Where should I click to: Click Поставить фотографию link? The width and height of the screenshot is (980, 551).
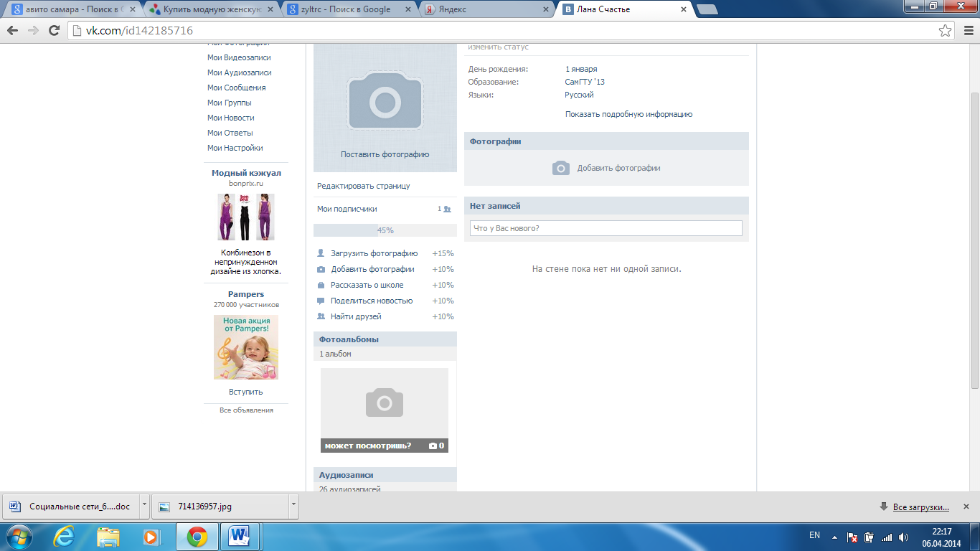(385, 154)
